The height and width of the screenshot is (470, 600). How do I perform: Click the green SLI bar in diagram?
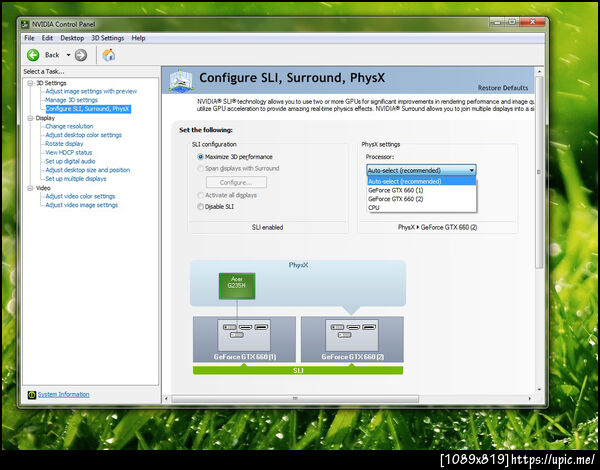pyautogui.click(x=298, y=370)
